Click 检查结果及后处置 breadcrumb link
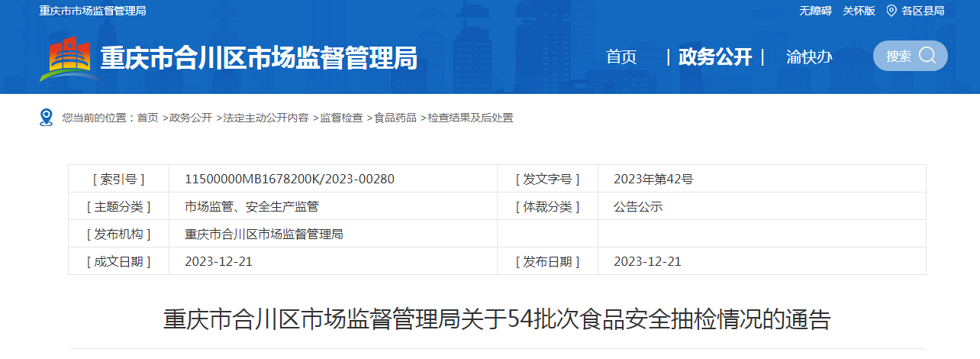980x359 pixels. pos(470,118)
